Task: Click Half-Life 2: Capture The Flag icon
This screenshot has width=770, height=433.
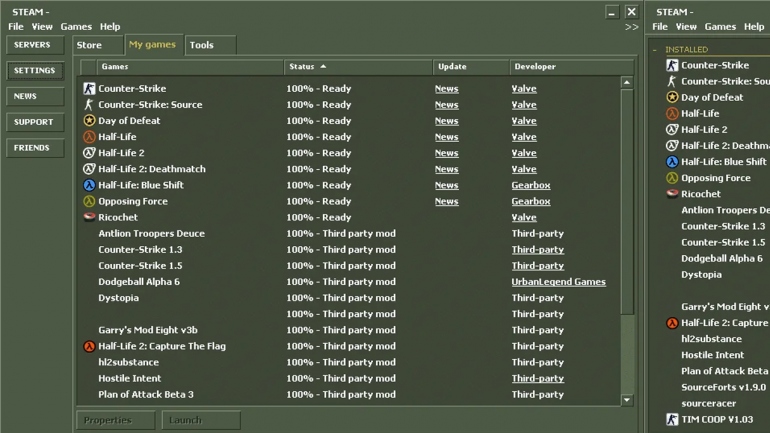Action: (x=89, y=346)
